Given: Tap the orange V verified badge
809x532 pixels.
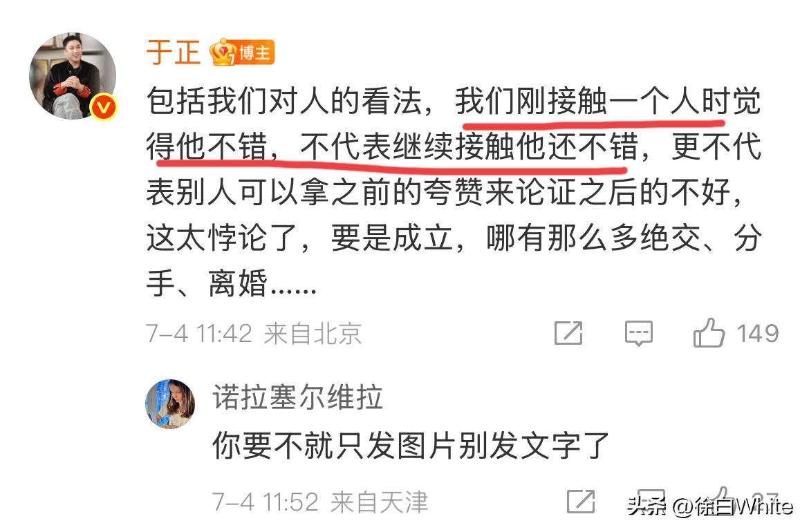Looking at the screenshot, I should pyautogui.click(x=104, y=107).
